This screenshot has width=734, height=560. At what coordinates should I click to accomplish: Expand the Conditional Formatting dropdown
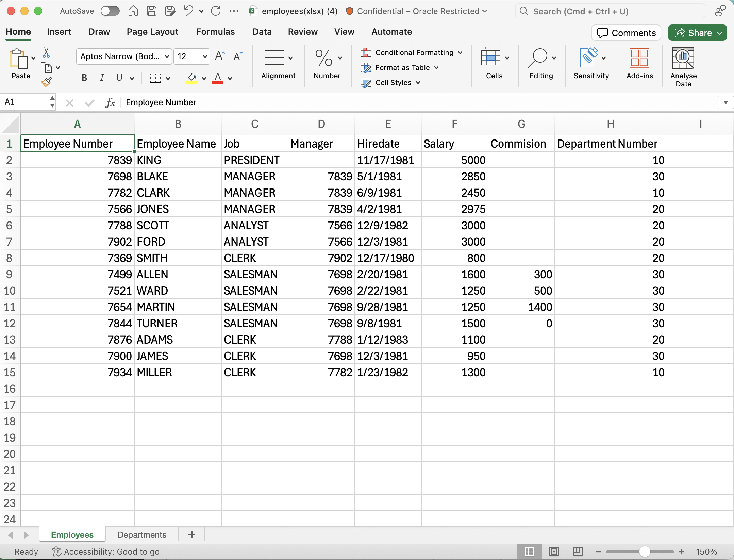(460, 53)
